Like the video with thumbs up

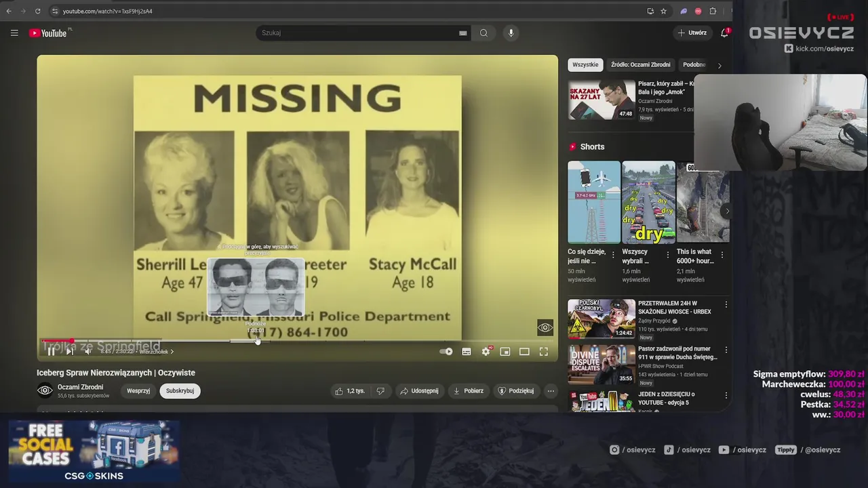tap(351, 390)
